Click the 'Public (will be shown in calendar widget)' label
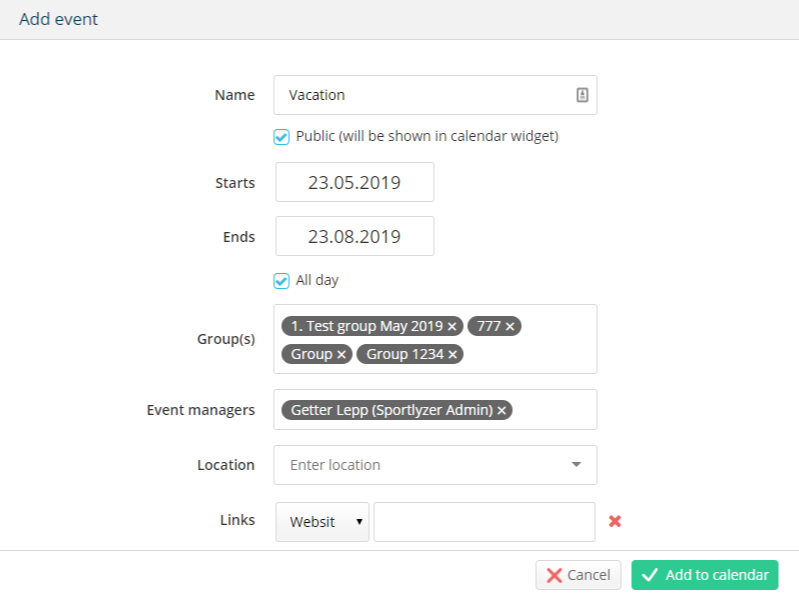The height and width of the screenshot is (597, 799). tap(427, 137)
